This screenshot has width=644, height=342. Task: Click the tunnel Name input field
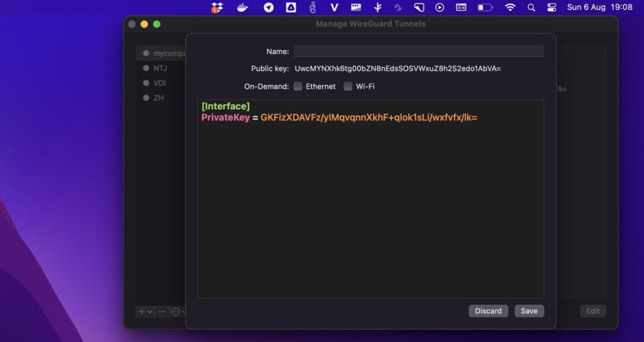pyautogui.click(x=418, y=51)
